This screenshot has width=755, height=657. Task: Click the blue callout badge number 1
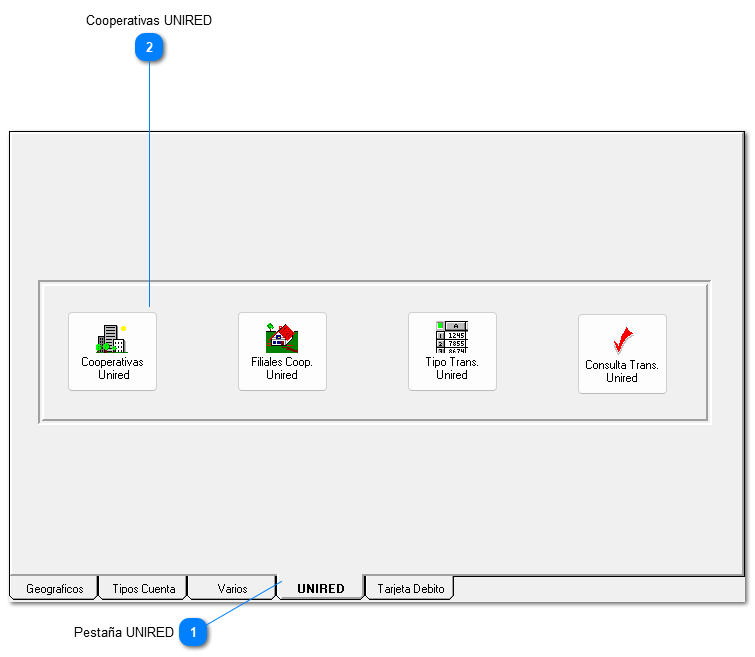tap(194, 632)
